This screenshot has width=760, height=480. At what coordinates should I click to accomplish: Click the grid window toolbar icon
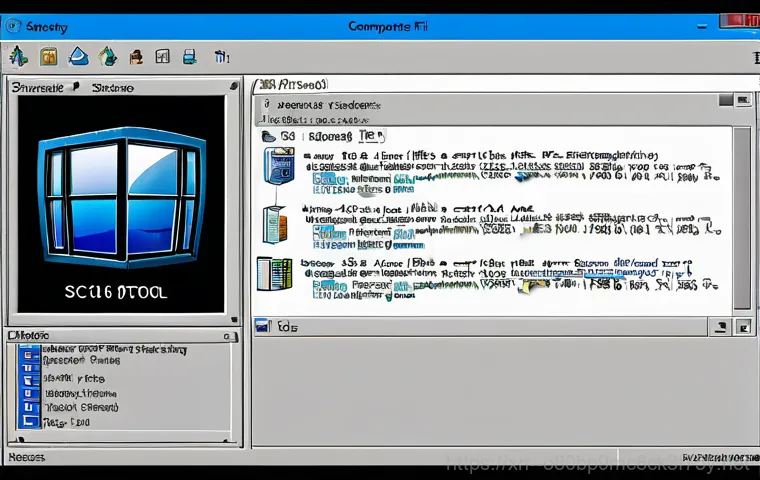[162, 57]
